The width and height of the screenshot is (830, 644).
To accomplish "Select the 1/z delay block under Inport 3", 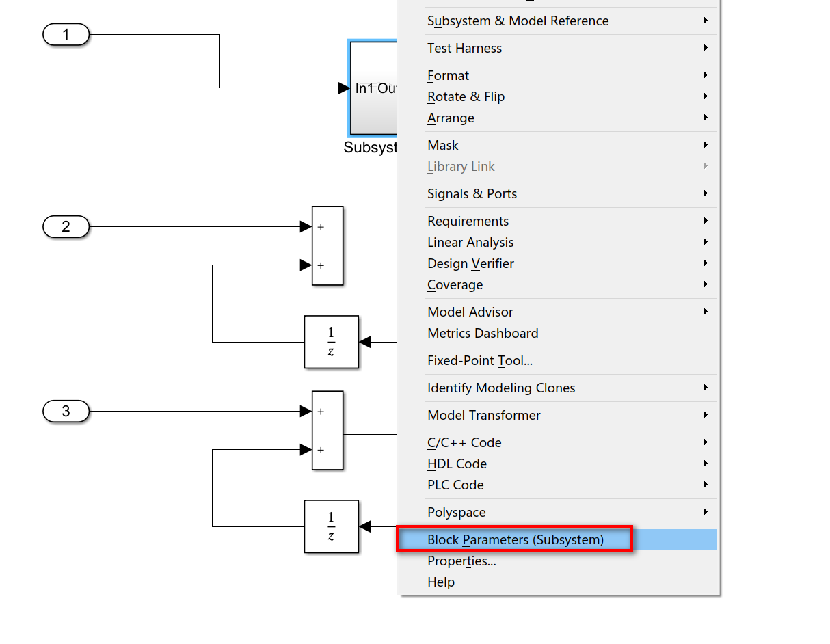I will click(331, 526).
